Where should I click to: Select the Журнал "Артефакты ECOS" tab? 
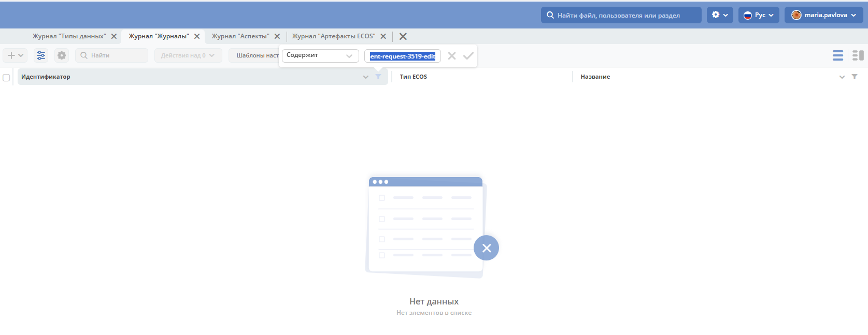[333, 36]
